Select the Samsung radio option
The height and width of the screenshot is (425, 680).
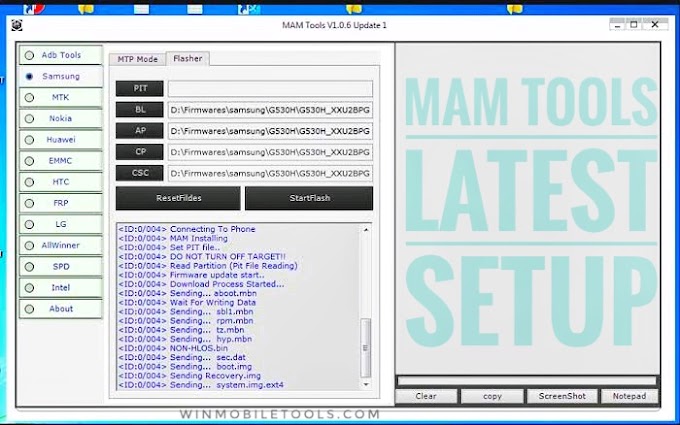tap(60, 76)
